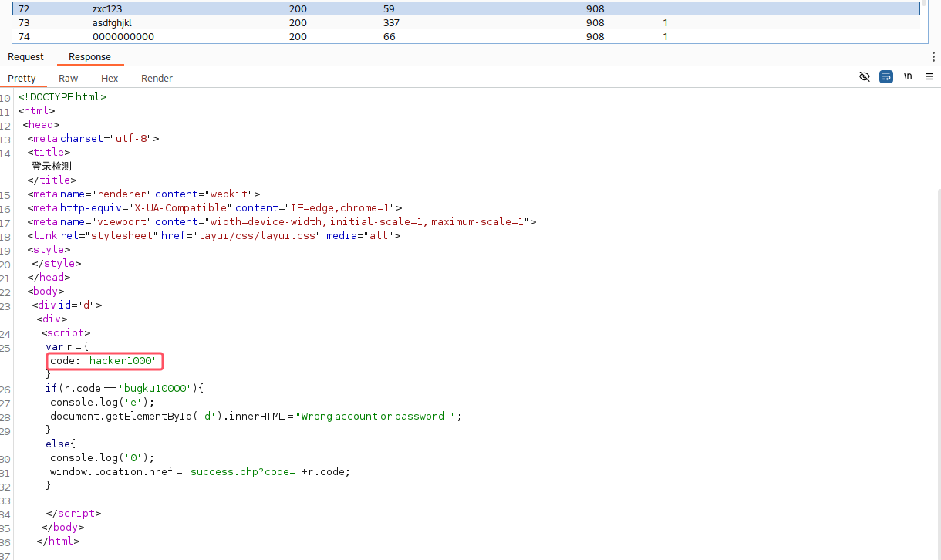Click the console.log('0'); line
The image size is (941, 560).
pyautogui.click(x=103, y=458)
